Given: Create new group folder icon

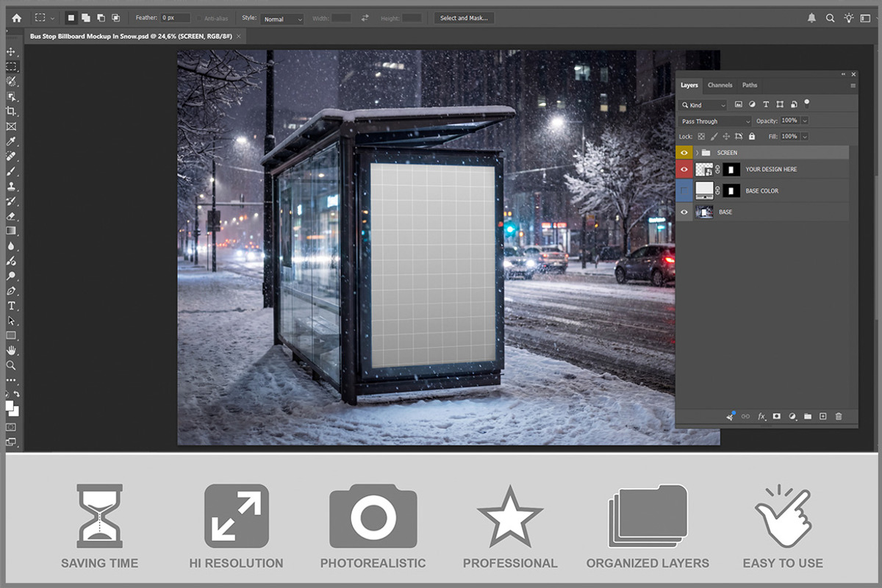Looking at the screenshot, I should tap(808, 416).
